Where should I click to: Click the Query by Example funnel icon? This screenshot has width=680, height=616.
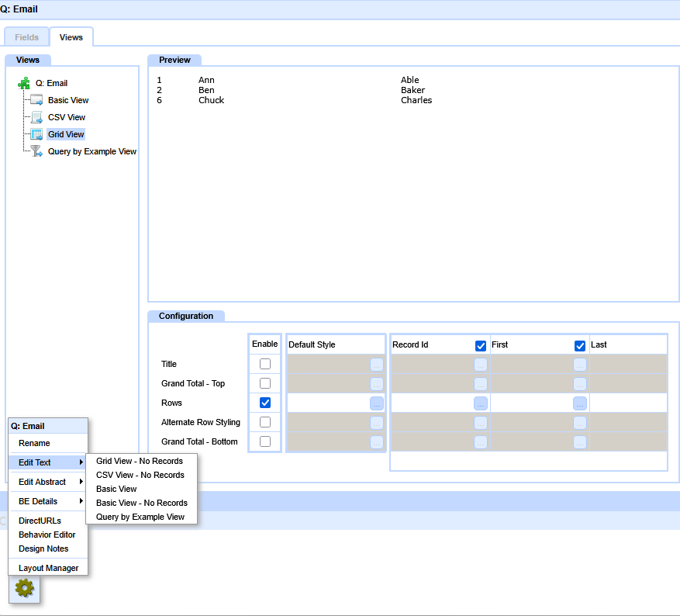click(36, 151)
